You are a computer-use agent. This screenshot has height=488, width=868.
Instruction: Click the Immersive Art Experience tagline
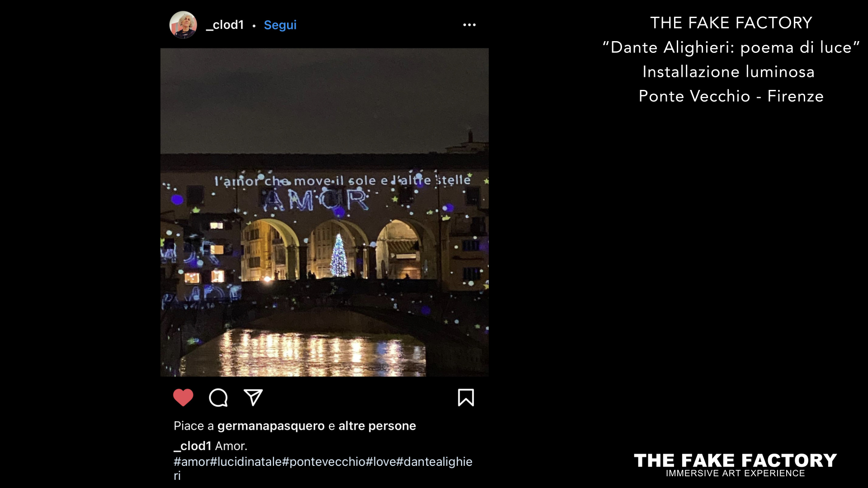coord(735,474)
